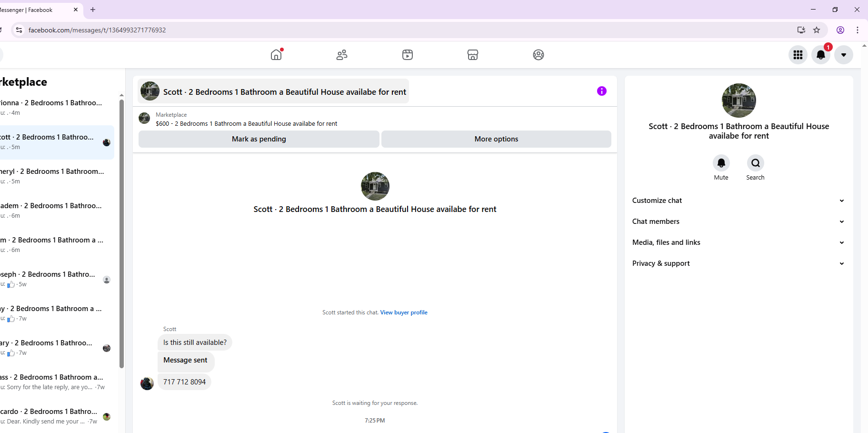Select the conversation from ionna in list
Screen dimensions: 868x433
[x=57, y=108]
